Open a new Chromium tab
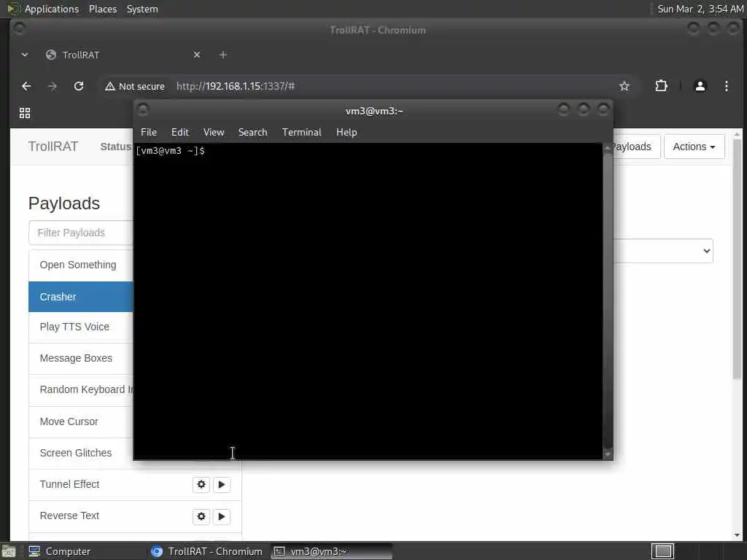 223,55
